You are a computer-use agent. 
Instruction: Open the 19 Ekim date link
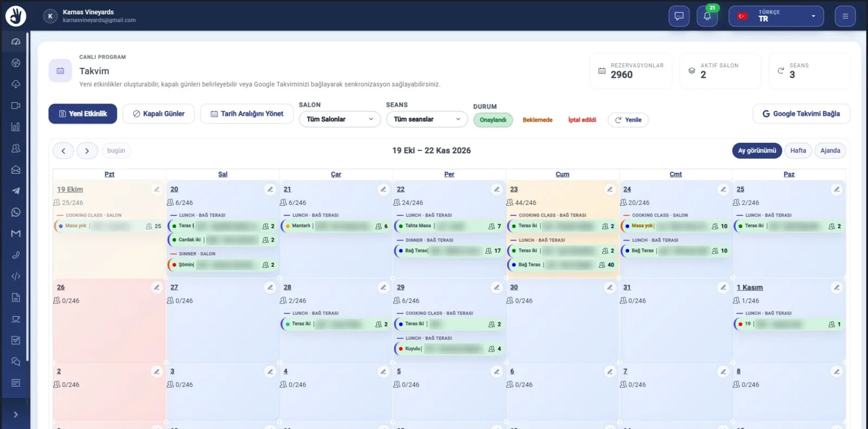click(x=70, y=190)
